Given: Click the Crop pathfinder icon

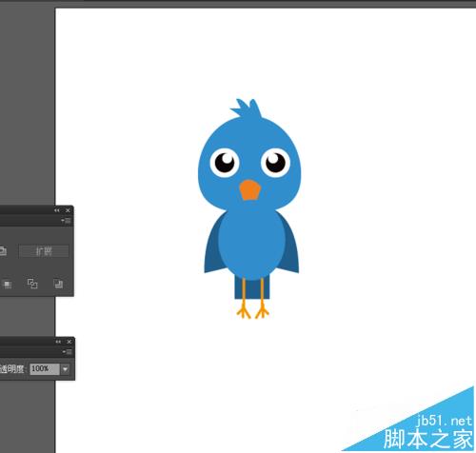Looking at the screenshot, I should [7, 285].
